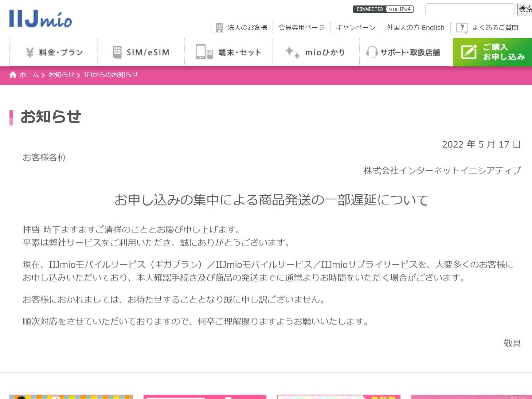Screen dimensions: 532x399
Task: Open the 会員専用ページ link
Action: pyautogui.click(x=301, y=28)
